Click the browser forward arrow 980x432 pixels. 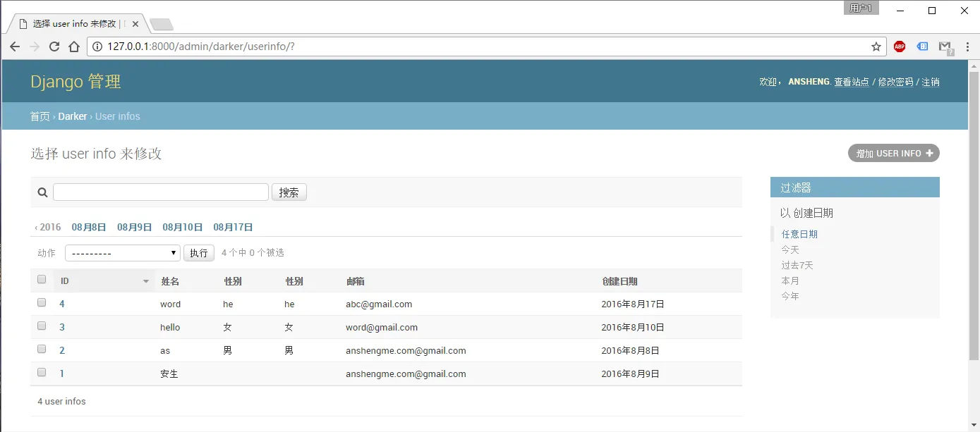35,47
